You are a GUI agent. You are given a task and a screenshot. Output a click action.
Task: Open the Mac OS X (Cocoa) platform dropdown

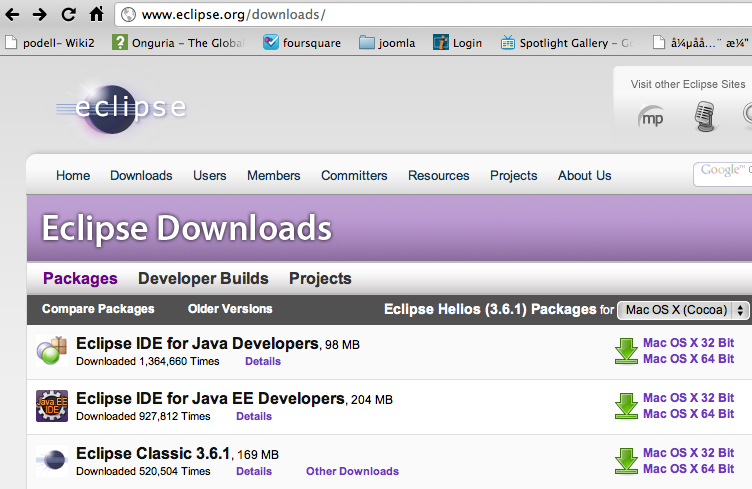683,310
